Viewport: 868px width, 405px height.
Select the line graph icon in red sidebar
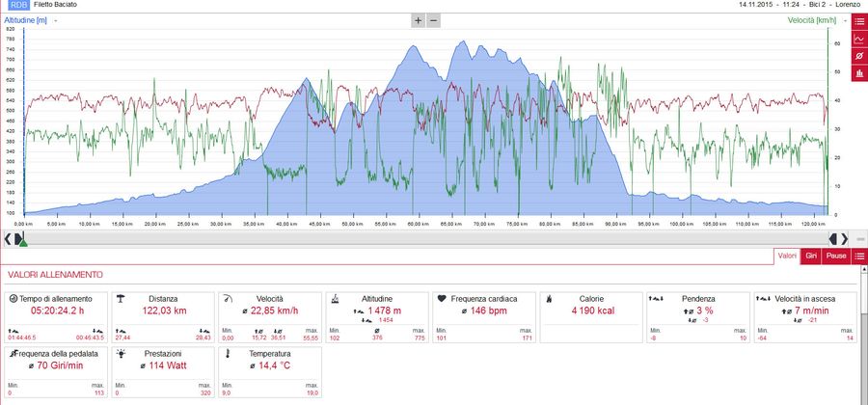[x=859, y=39]
